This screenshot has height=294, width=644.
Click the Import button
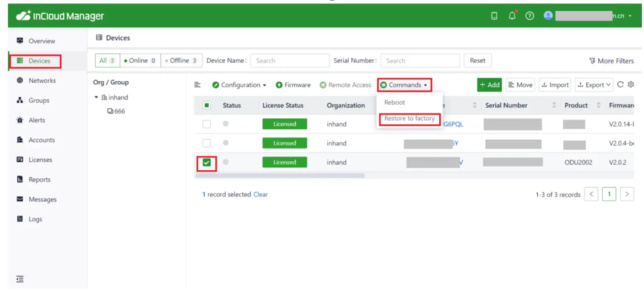click(x=555, y=85)
